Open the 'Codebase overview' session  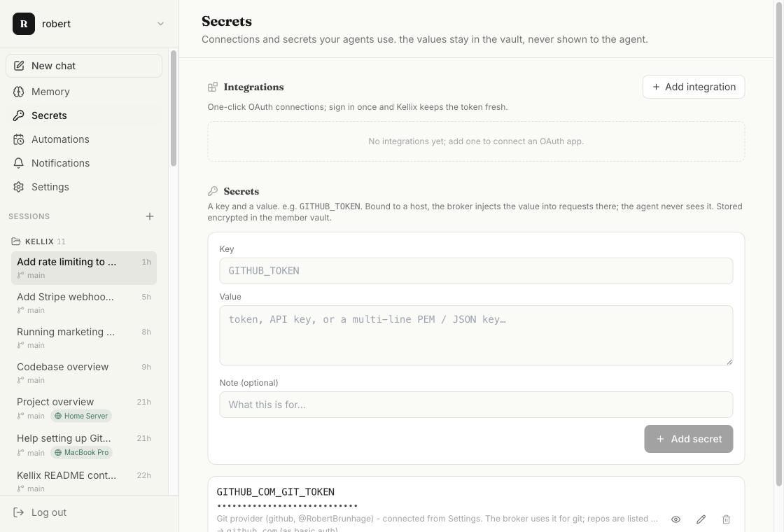click(84, 373)
